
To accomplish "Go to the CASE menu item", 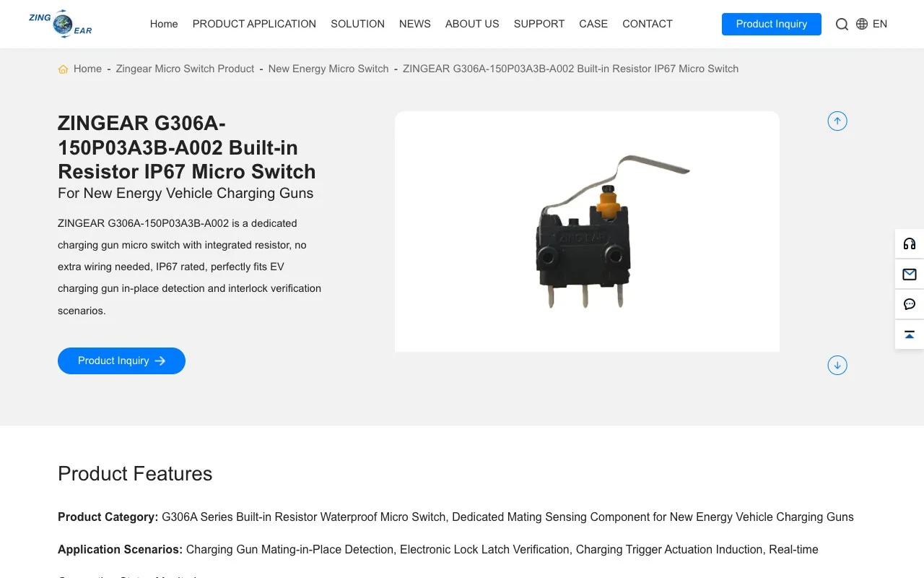I will pos(593,24).
